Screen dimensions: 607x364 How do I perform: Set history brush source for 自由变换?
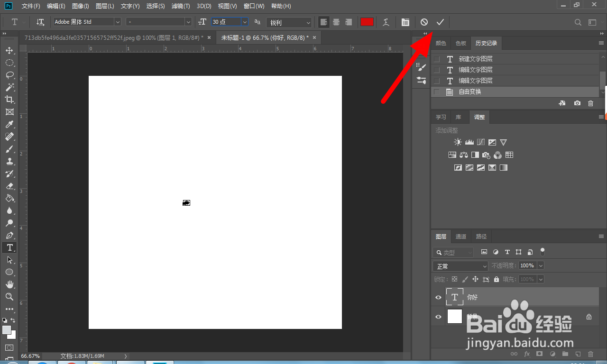tap(437, 92)
